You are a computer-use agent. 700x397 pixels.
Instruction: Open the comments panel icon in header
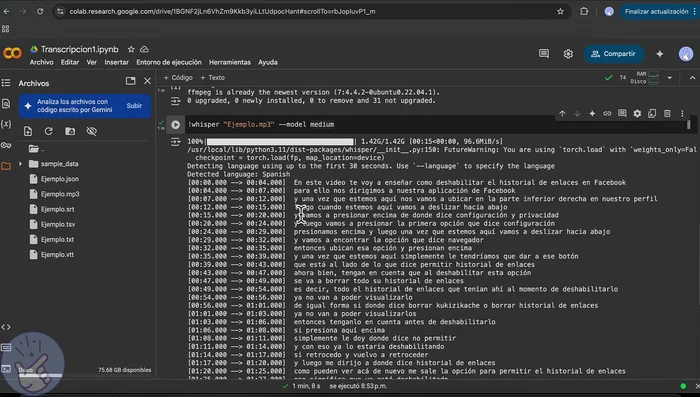(x=544, y=54)
